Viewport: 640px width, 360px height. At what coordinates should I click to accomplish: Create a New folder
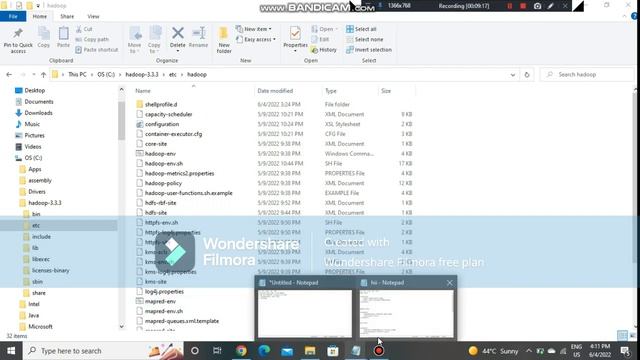(x=224, y=40)
